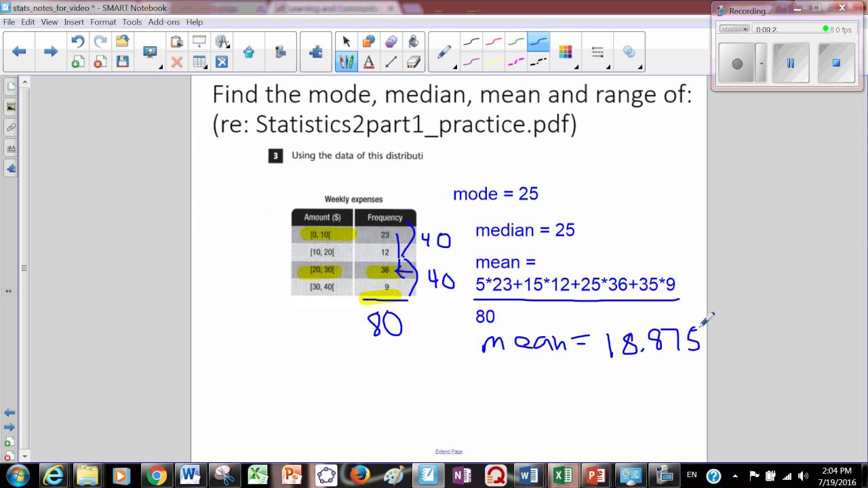Open the Windows Start menu
Screen dimensions: 868x488
point(17,475)
